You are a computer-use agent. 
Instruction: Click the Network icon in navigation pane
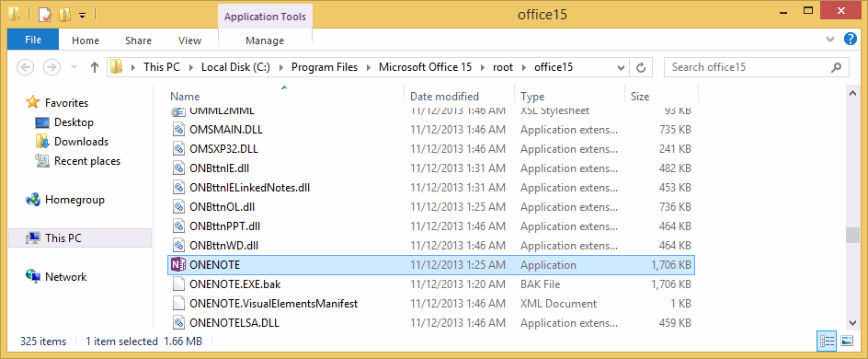33,276
